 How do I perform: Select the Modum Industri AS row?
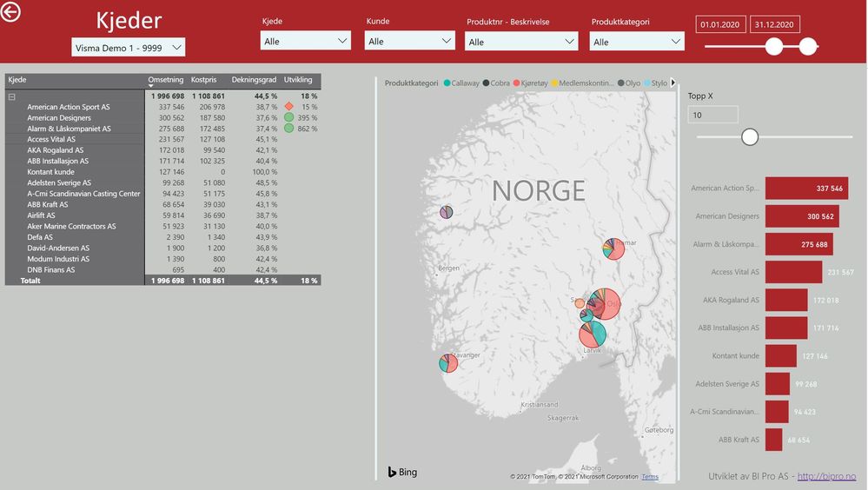pyautogui.click(x=162, y=259)
